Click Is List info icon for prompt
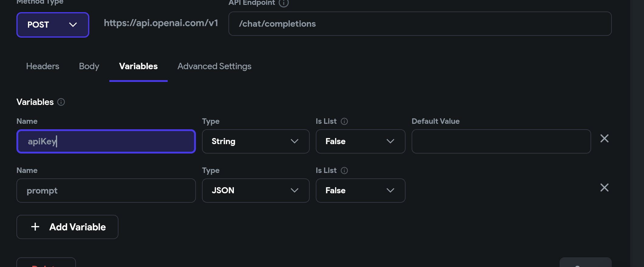644x267 pixels. point(344,171)
